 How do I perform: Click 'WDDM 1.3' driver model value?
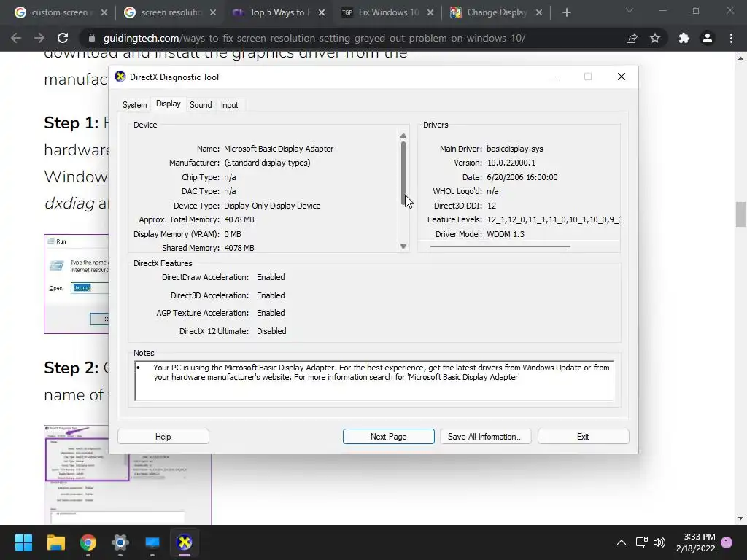[506, 234]
